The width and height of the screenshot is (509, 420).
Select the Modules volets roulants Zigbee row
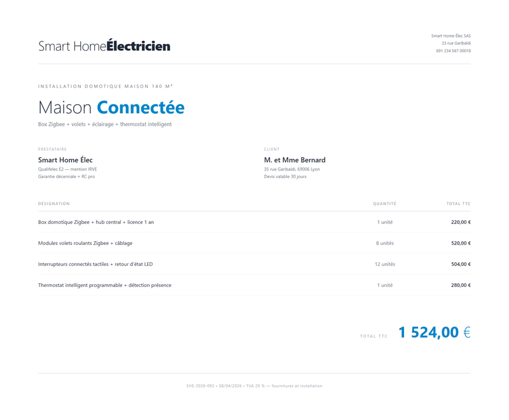[x=254, y=243]
